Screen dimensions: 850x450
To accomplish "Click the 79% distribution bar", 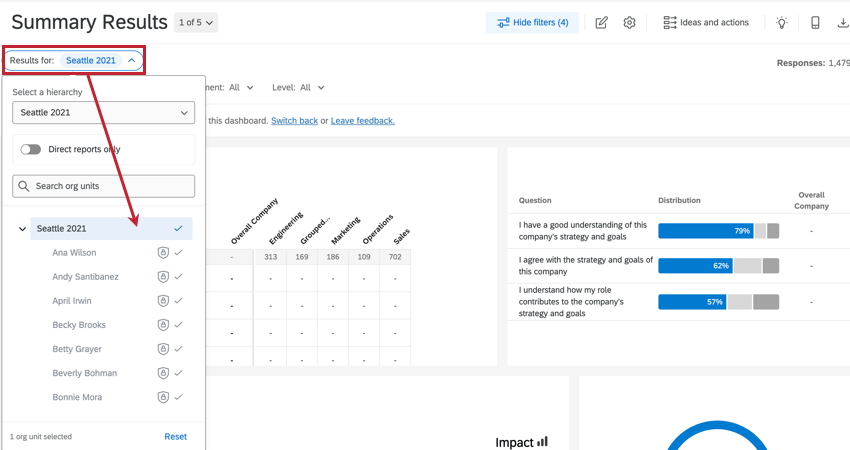I will tap(705, 231).
